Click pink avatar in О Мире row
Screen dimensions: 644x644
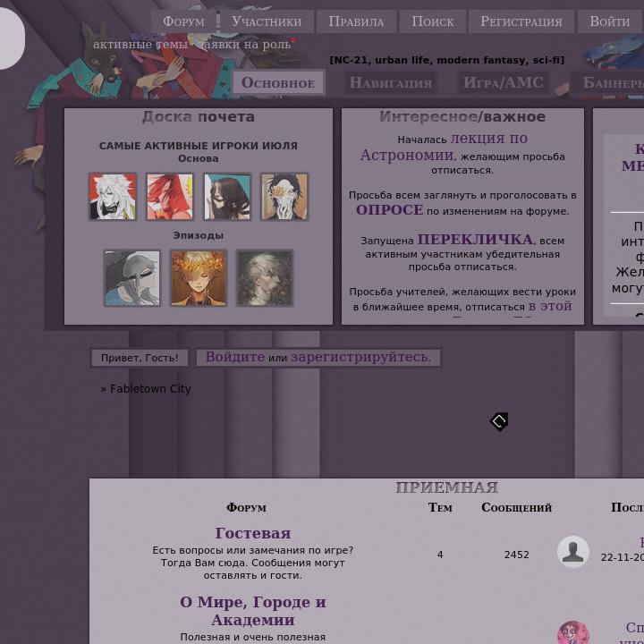point(573,632)
